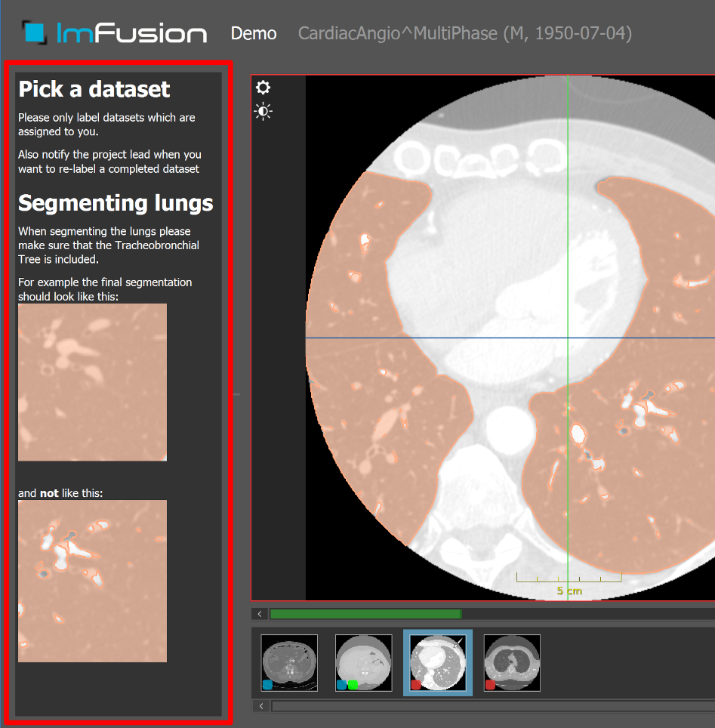Click the "Pick a dataset" heading

click(x=94, y=89)
